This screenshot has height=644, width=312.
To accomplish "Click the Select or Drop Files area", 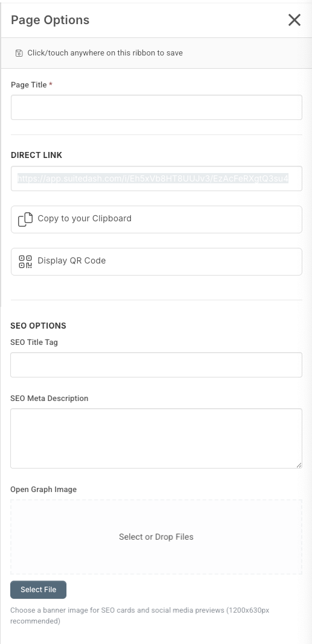I will [x=156, y=537].
